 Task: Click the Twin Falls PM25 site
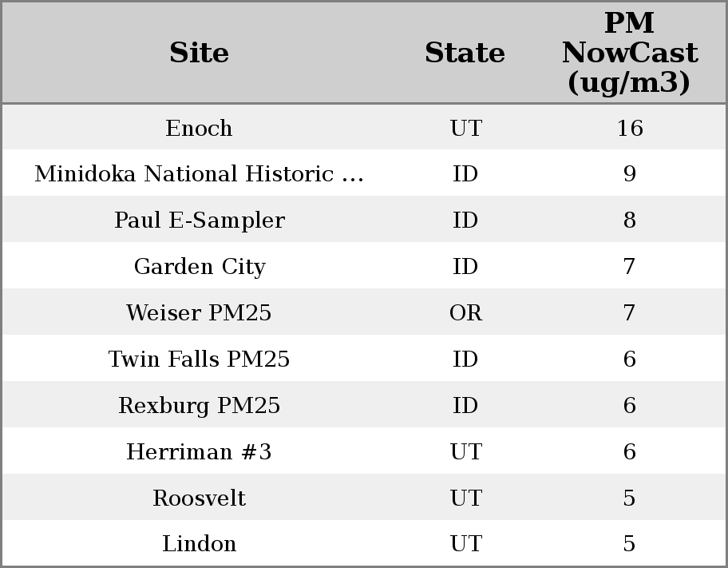pos(199,359)
